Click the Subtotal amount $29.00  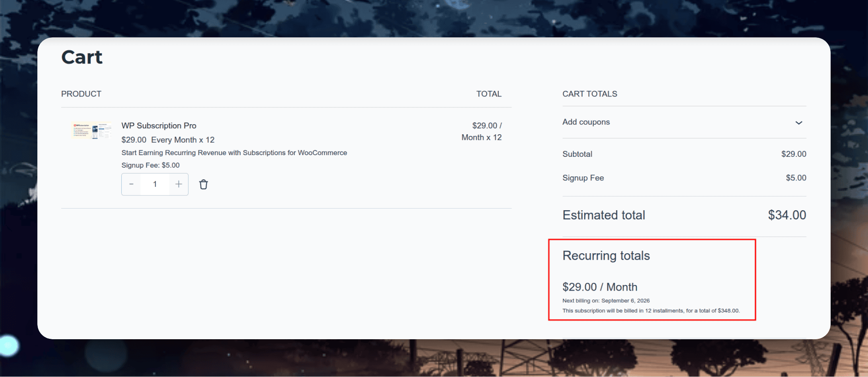794,154
